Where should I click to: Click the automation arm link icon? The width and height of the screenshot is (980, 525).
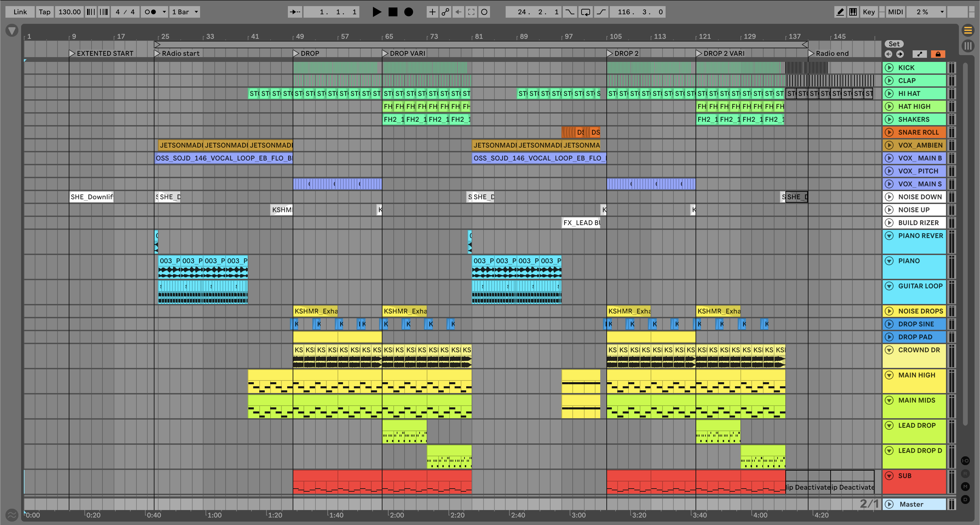[445, 12]
